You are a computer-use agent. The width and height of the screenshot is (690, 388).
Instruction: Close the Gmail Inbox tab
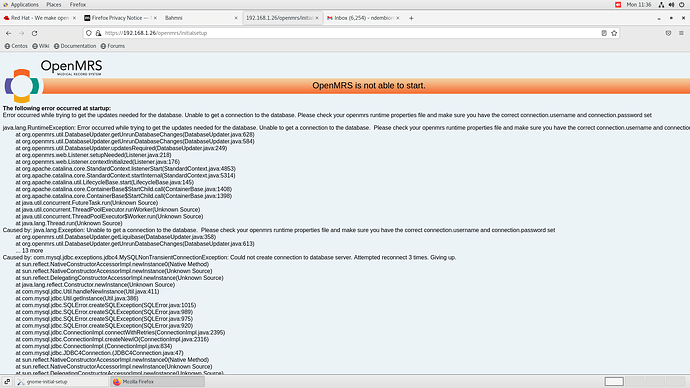(398, 18)
